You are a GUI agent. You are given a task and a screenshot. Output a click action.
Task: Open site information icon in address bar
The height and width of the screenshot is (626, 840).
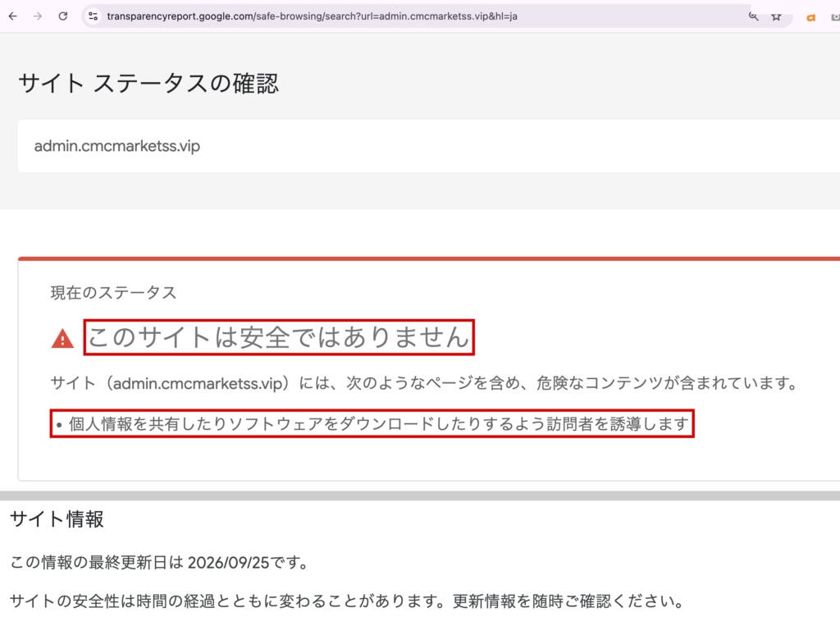[x=94, y=16]
